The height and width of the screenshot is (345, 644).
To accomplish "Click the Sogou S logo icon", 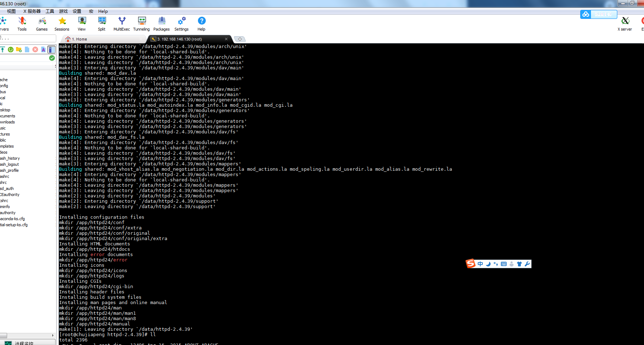I will click(471, 264).
